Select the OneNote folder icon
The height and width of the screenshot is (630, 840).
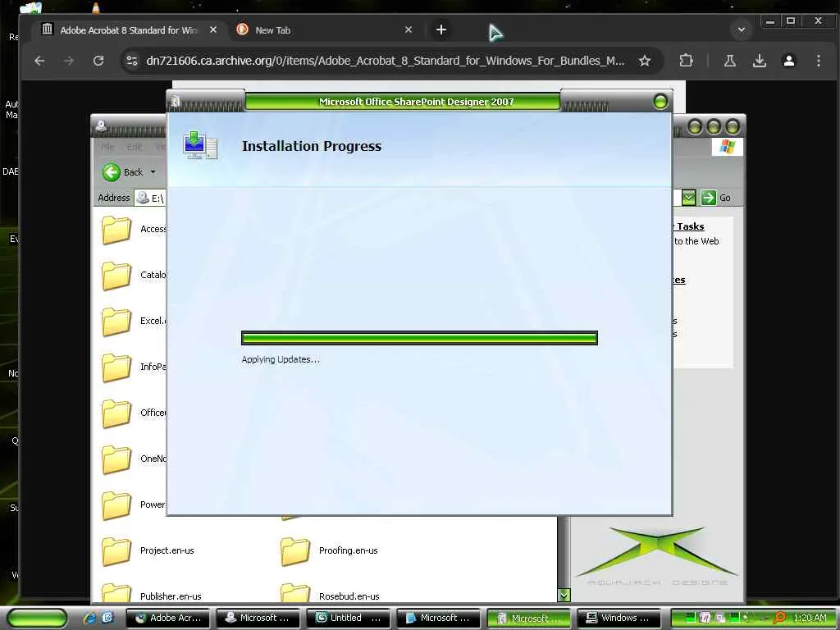(x=116, y=459)
